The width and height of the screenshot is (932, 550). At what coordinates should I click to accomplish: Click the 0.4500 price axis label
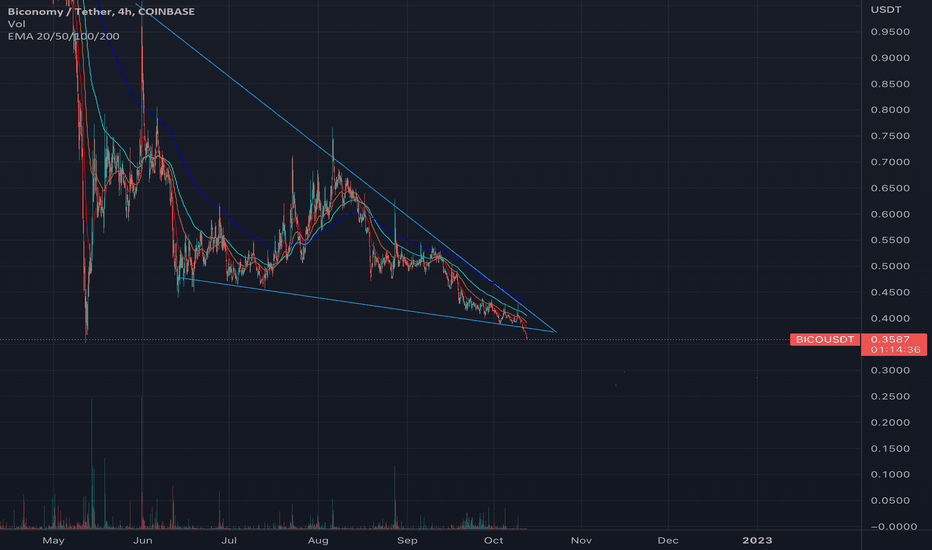click(x=890, y=292)
